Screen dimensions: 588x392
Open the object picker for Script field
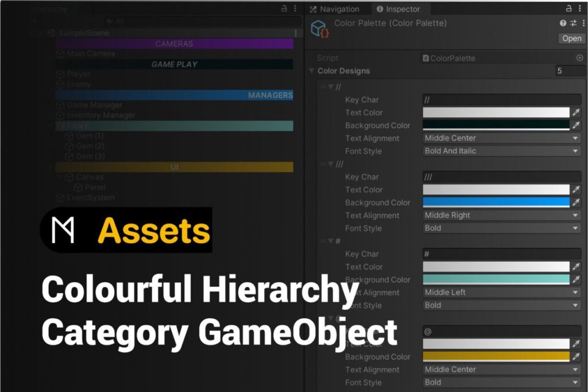(579, 58)
